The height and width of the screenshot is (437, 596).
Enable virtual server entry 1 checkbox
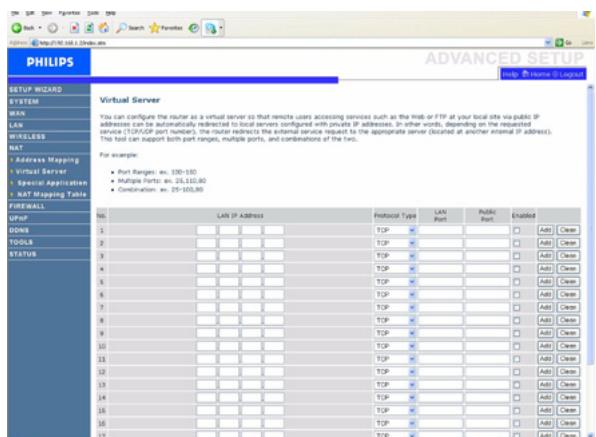(x=517, y=230)
